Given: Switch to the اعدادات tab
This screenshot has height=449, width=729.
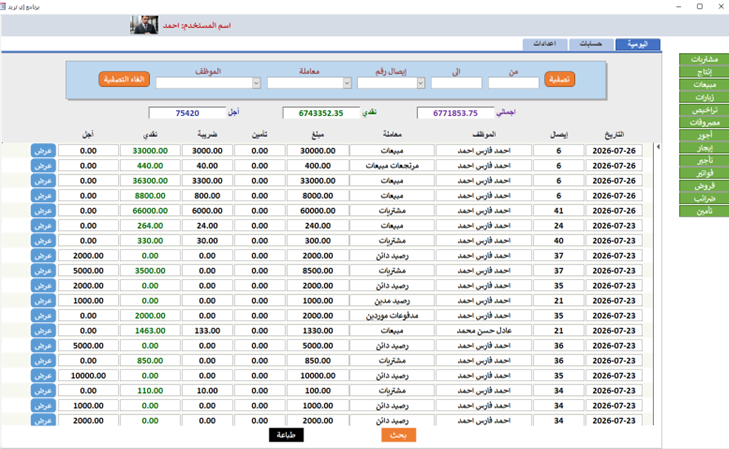Looking at the screenshot, I should [x=544, y=44].
